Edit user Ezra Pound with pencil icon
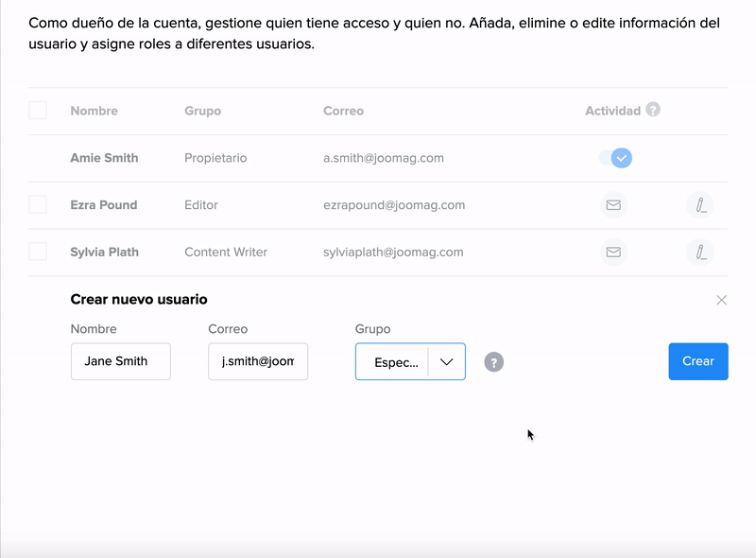Viewport: 756px width, 558px height. (699, 205)
